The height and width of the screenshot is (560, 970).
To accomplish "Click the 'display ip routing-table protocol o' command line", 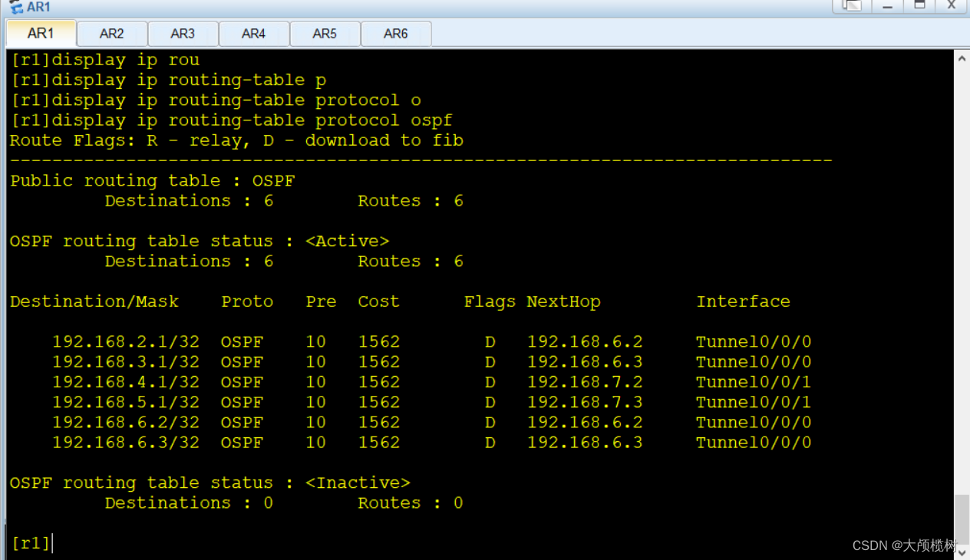I will [x=236, y=100].
